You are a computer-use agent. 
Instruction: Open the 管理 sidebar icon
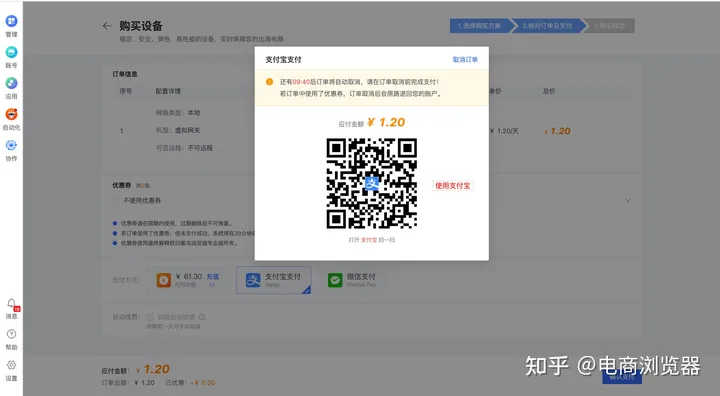(11, 21)
